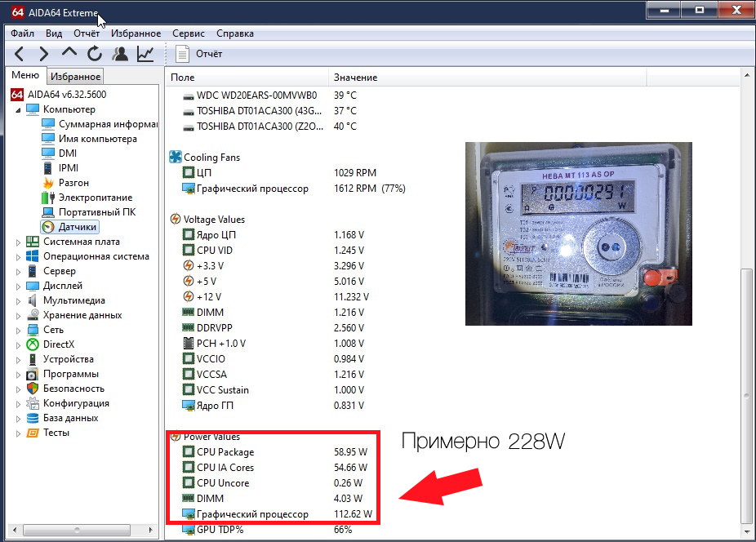Viewport: 756px width, 542px height.
Task: Go back with the left arrow toolbar icon
Action: point(20,54)
